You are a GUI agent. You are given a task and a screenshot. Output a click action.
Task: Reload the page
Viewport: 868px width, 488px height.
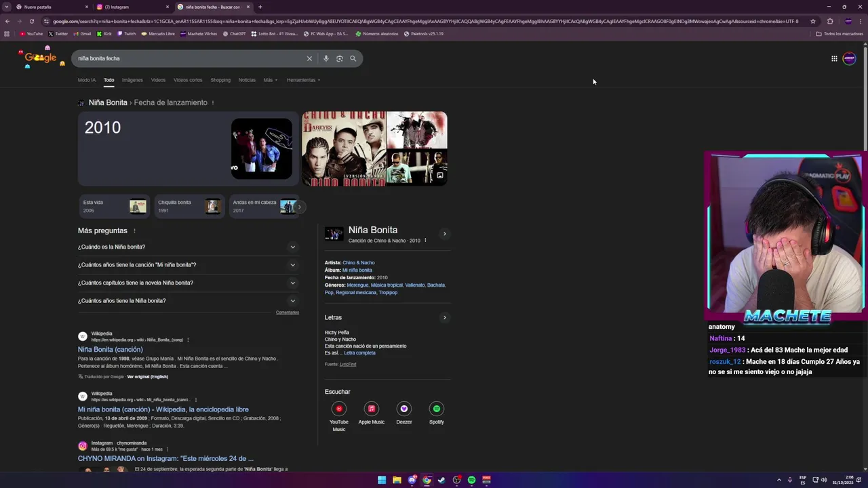(31, 21)
